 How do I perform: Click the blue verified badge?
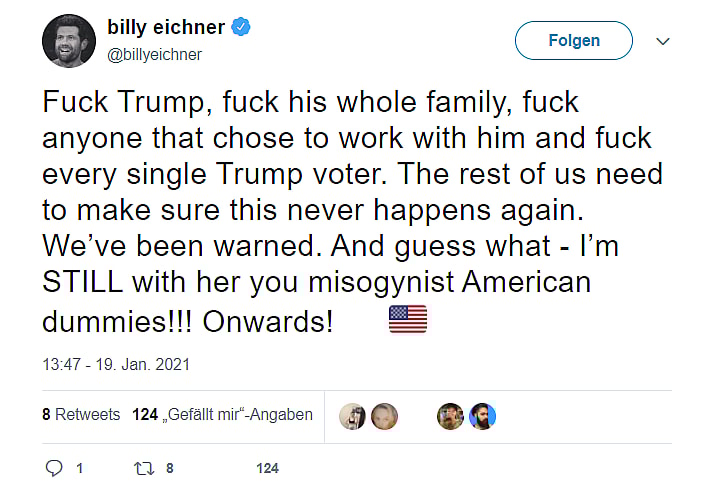pos(241,27)
